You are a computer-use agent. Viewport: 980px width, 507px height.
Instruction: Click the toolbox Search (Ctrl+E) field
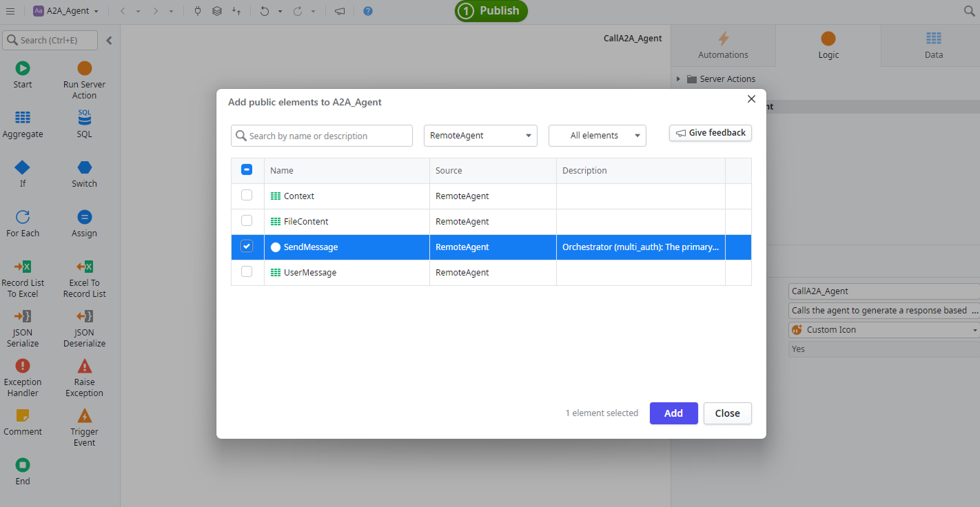click(50, 40)
